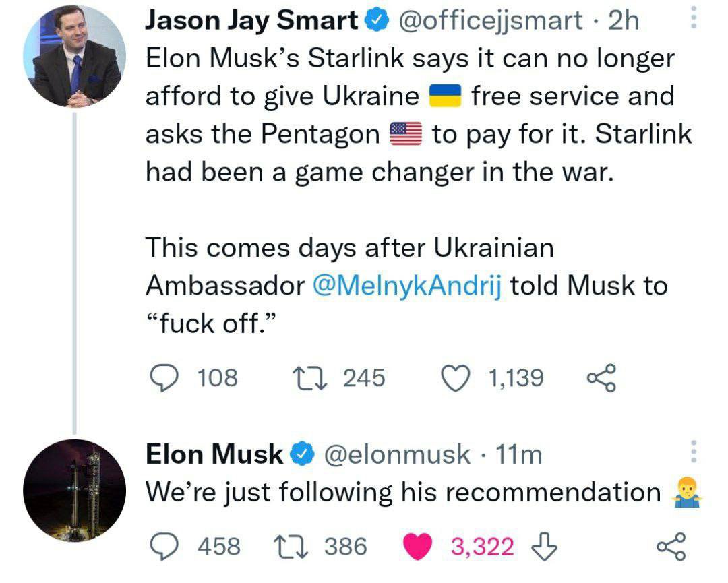
Task: Visit the @officejjsmart handle
Action: coord(490,20)
